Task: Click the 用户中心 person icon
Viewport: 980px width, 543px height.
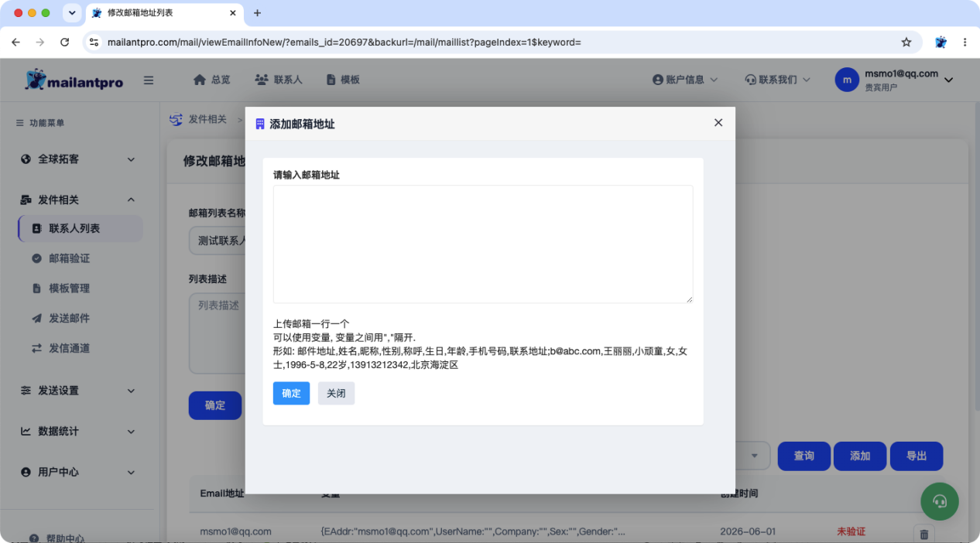Action: click(x=26, y=472)
